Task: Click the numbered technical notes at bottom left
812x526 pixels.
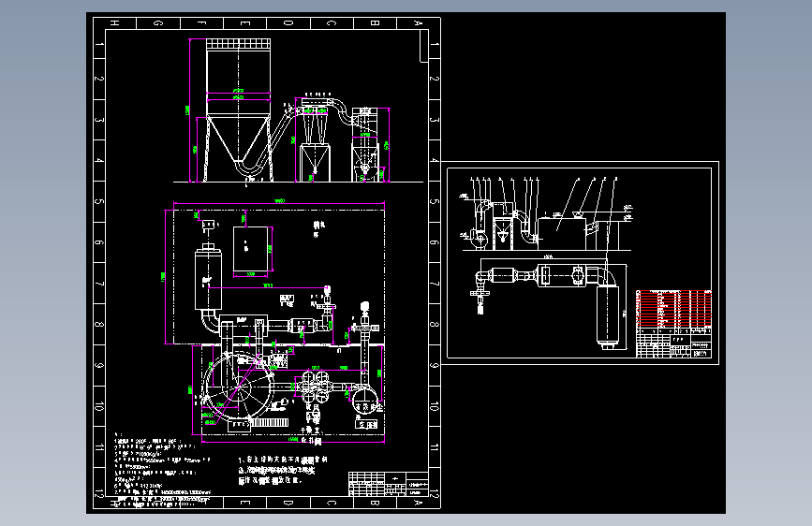Action: tap(163, 470)
